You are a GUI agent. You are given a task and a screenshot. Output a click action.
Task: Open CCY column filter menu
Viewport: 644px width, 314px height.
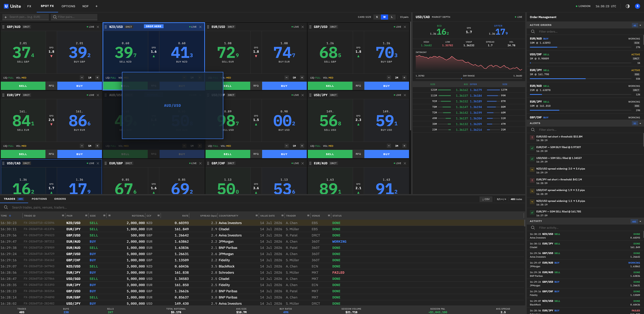pos(158,216)
